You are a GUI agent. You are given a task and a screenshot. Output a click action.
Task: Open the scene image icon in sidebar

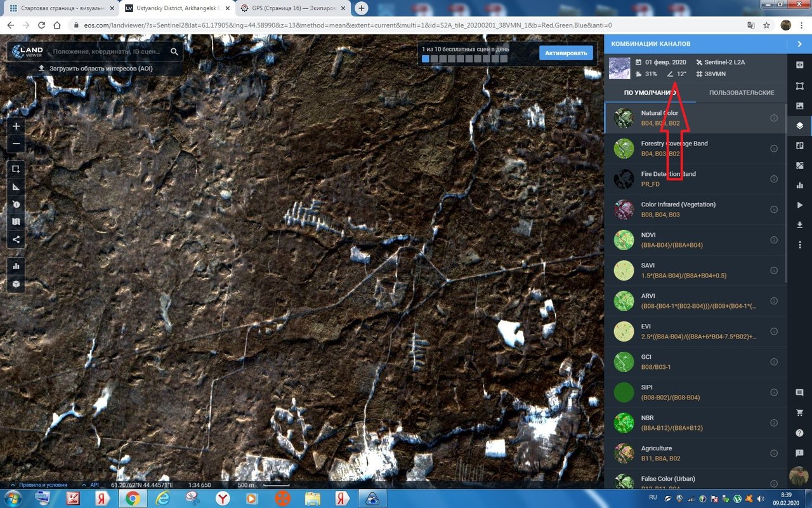point(799,105)
